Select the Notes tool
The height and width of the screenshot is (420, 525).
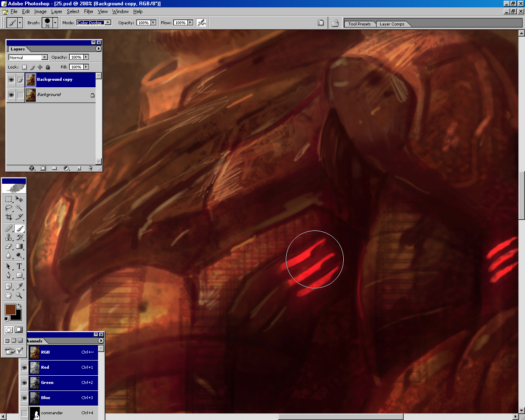tap(9, 286)
